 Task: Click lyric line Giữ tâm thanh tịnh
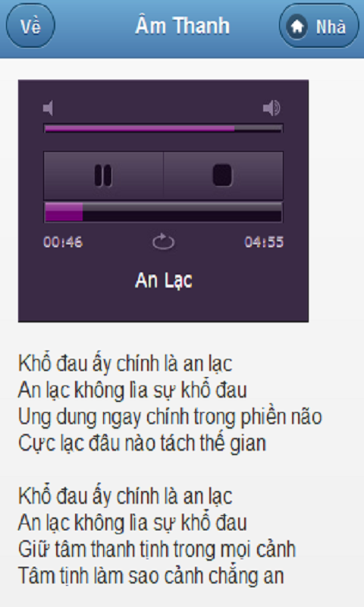pyautogui.click(x=157, y=549)
